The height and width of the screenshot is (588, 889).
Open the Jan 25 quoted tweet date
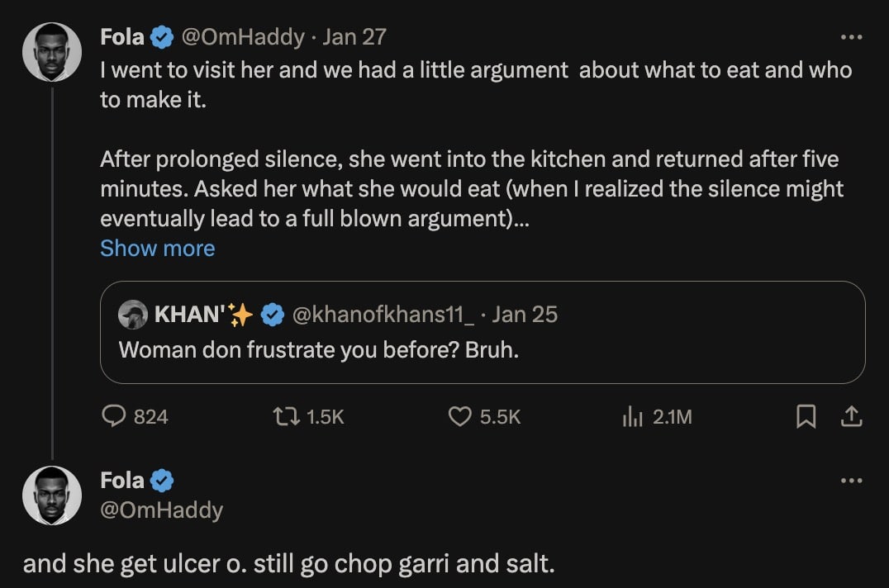pyautogui.click(x=525, y=315)
